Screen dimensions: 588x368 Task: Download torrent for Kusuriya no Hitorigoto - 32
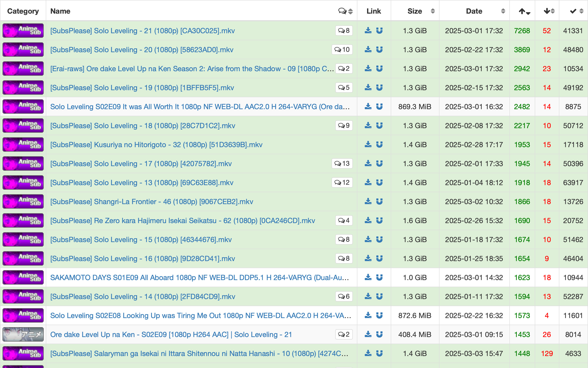pos(368,144)
